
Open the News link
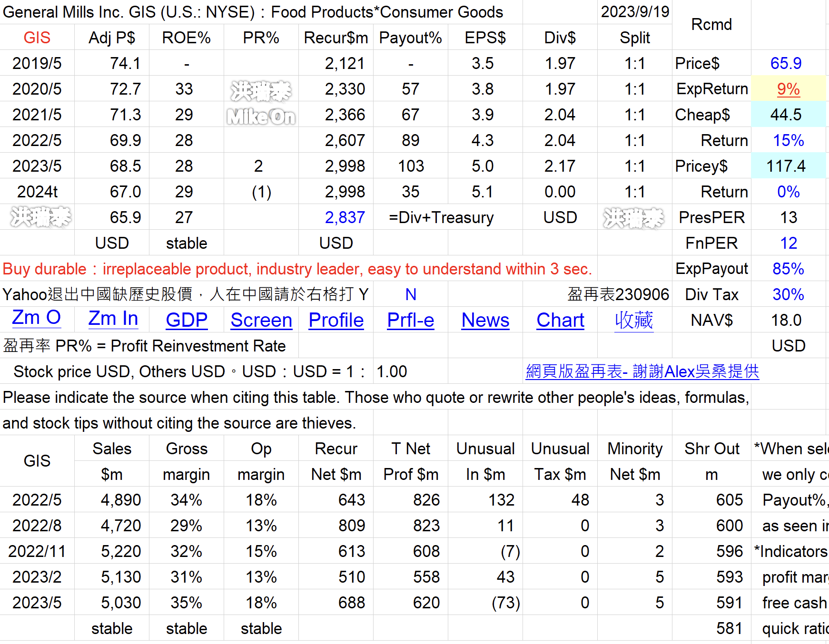click(x=485, y=320)
